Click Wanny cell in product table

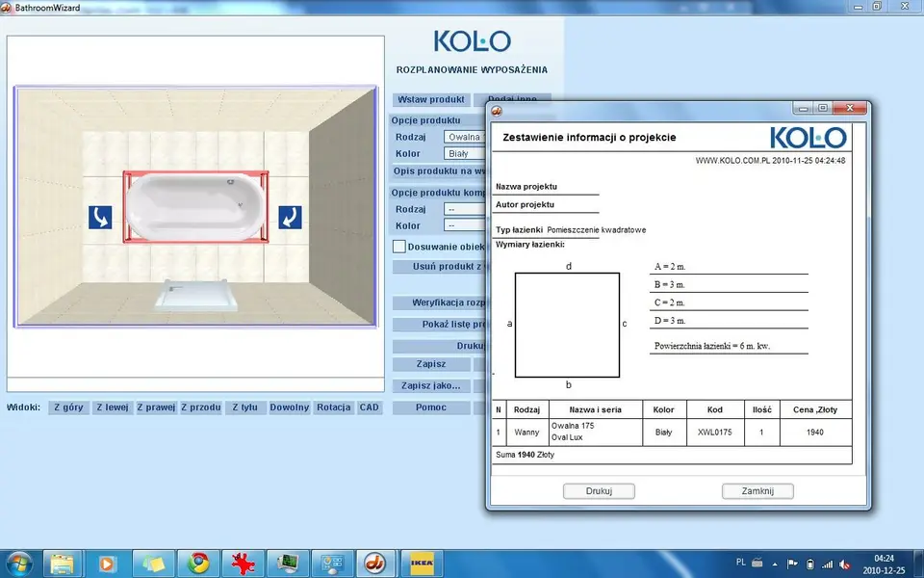click(526, 433)
